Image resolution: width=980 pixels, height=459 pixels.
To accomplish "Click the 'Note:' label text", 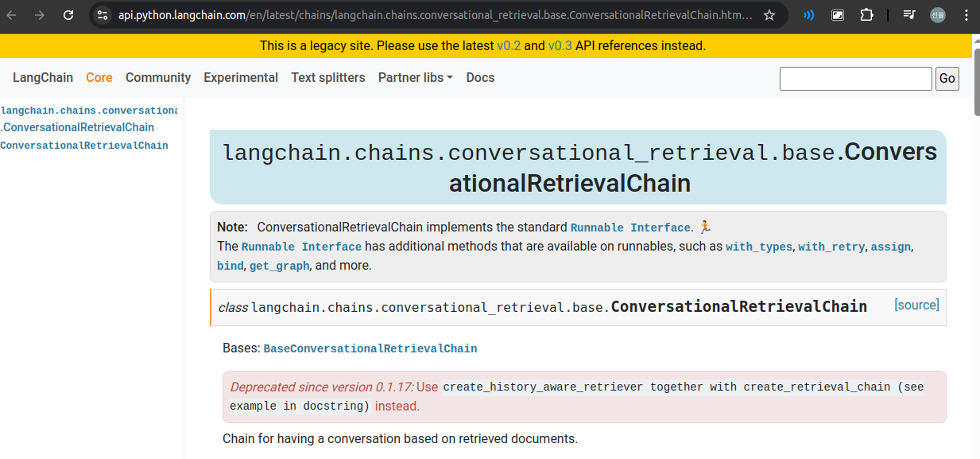I will pos(232,228).
